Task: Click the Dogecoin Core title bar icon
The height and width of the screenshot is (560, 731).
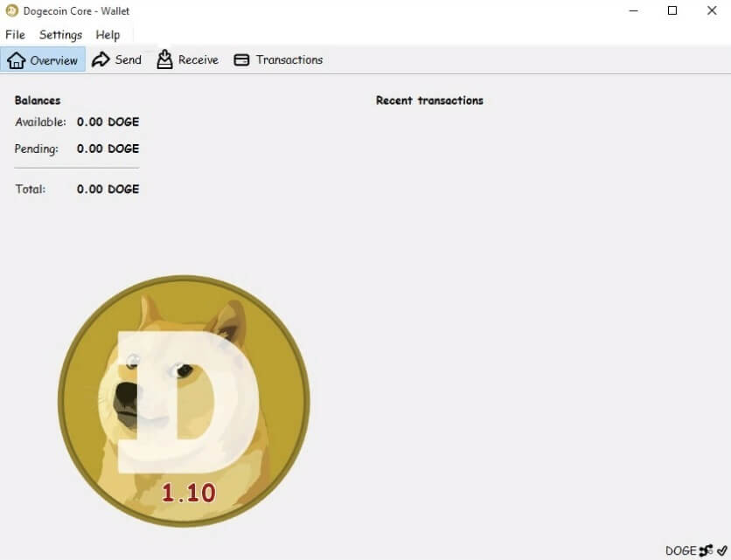Action: click(x=11, y=10)
